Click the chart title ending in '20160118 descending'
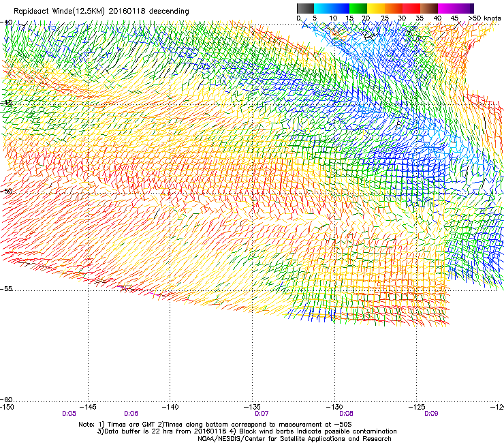 [101, 11]
